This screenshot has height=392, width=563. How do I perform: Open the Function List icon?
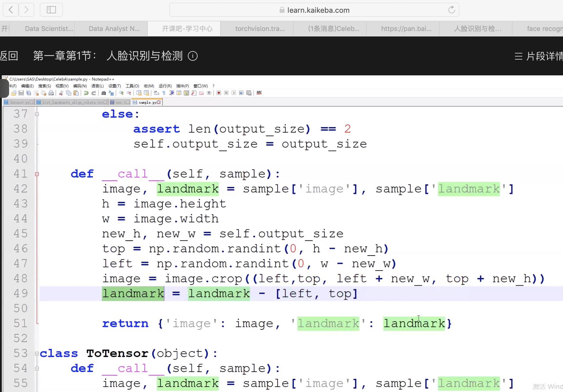[x=194, y=93]
